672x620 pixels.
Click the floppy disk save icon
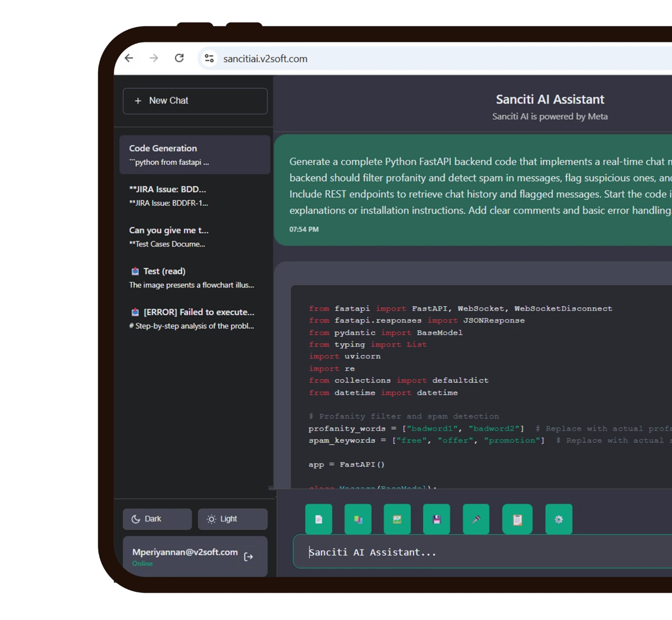tap(436, 519)
